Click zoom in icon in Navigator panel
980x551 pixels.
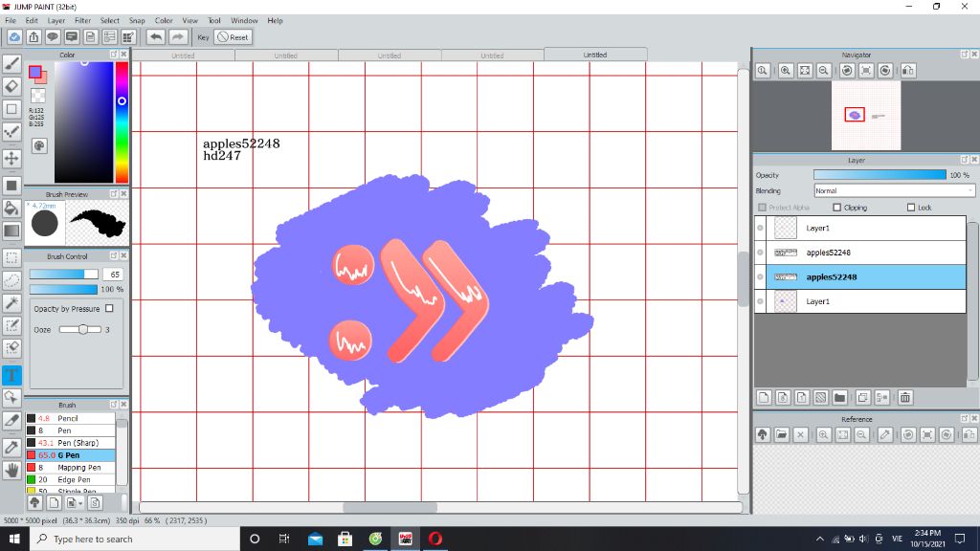786,71
